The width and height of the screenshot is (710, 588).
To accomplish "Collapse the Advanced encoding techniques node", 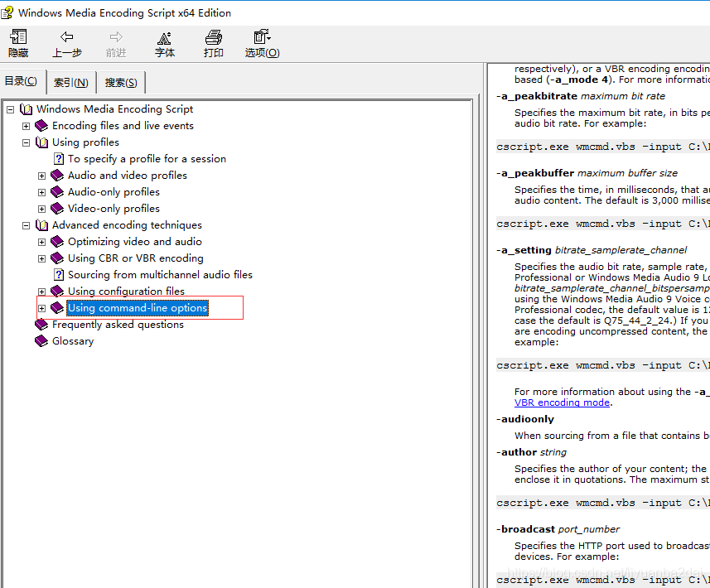I will pyautogui.click(x=27, y=225).
